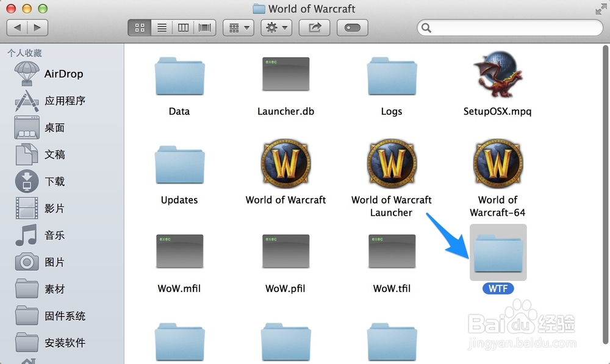Open 音乐 in the sidebar
This screenshot has height=364, width=610.
(39, 235)
